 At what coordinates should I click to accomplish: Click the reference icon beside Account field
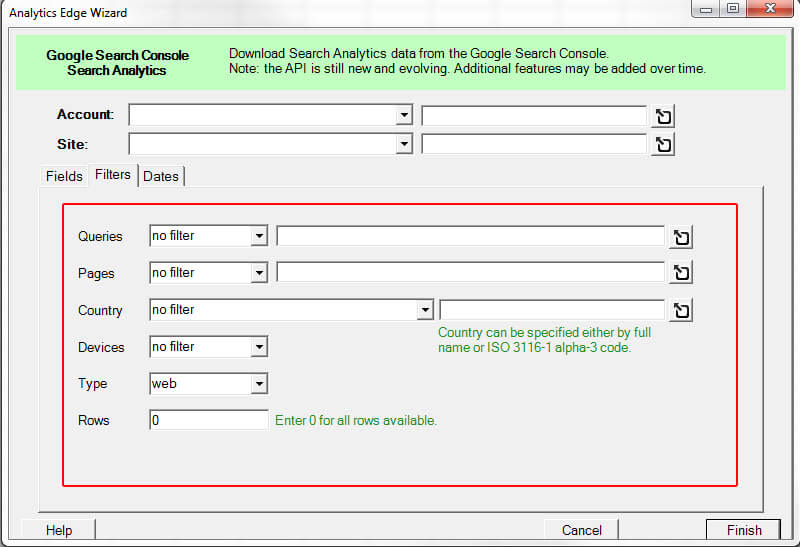(663, 116)
